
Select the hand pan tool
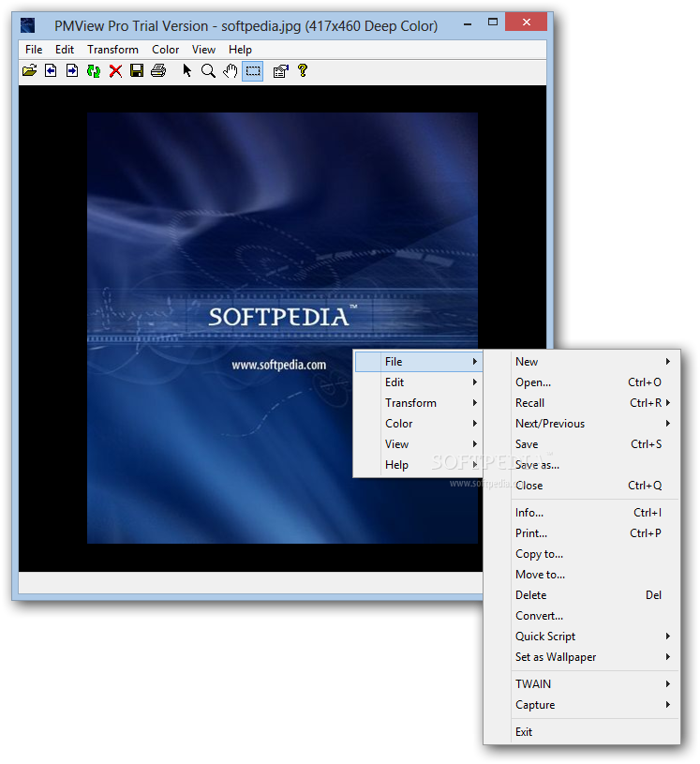pos(230,71)
